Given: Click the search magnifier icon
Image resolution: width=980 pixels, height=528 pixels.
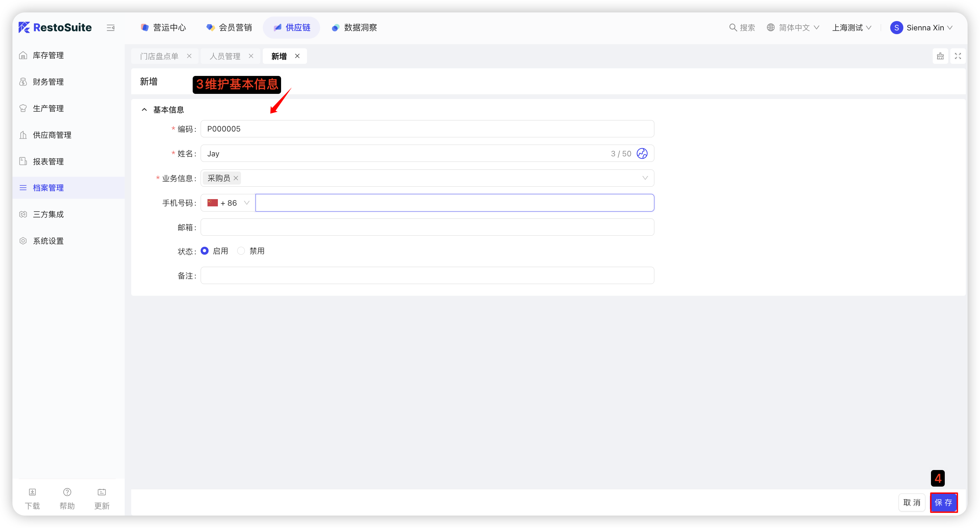Looking at the screenshot, I should pyautogui.click(x=732, y=28).
